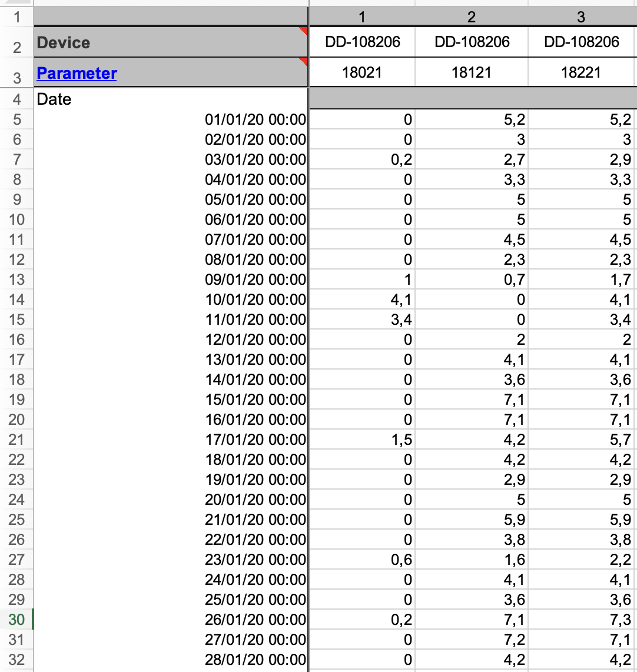Image resolution: width=637 pixels, height=672 pixels.
Task: Select the parameter cell 18121
Action: tap(471, 72)
